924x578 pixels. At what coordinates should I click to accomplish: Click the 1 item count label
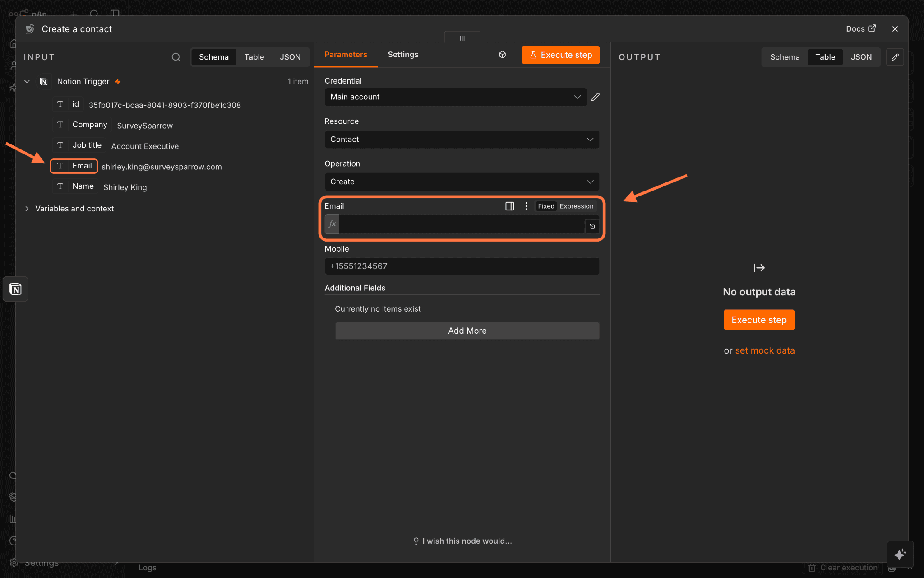(x=298, y=82)
